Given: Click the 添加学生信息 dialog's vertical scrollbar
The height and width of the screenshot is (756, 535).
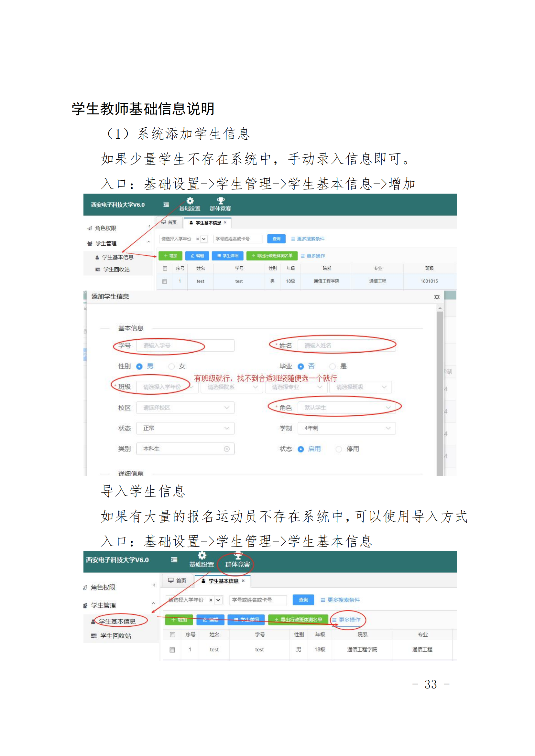Looking at the screenshot, I should tap(440, 389).
